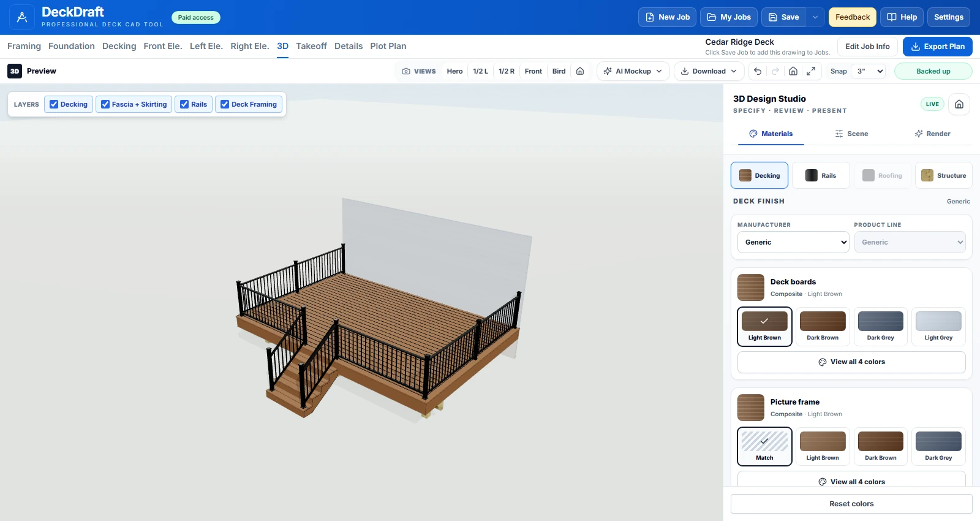Select the Structure material category

tap(944, 175)
